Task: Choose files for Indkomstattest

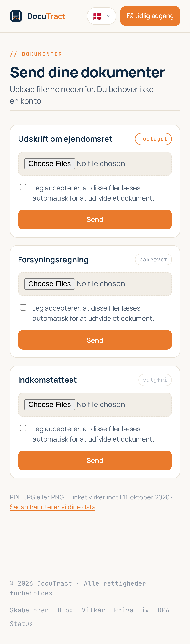Action: click(x=50, y=405)
